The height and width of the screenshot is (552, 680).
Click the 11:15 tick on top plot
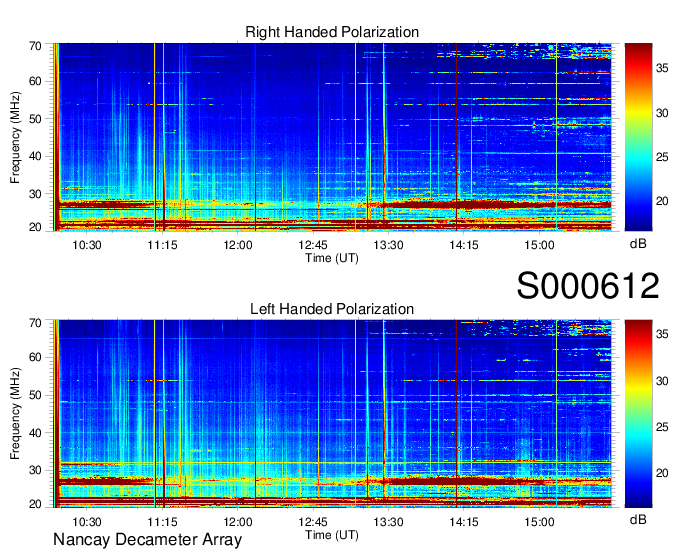162,245
